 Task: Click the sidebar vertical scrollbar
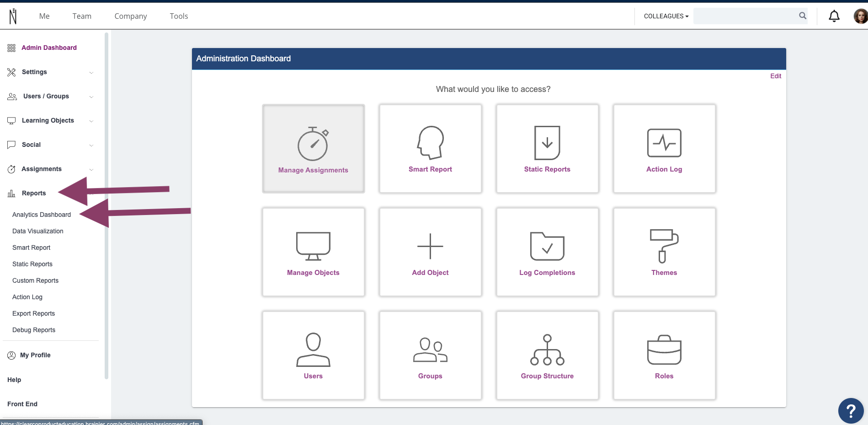tap(107, 206)
